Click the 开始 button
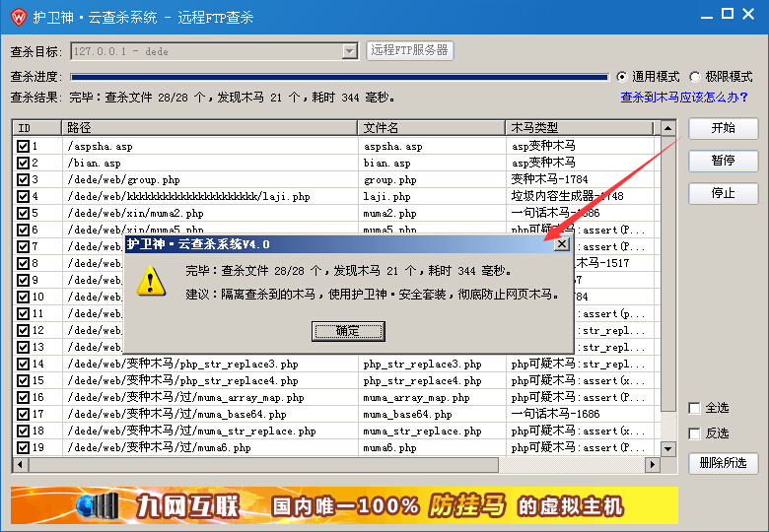The image size is (769, 532). pyautogui.click(x=724, y=128)
